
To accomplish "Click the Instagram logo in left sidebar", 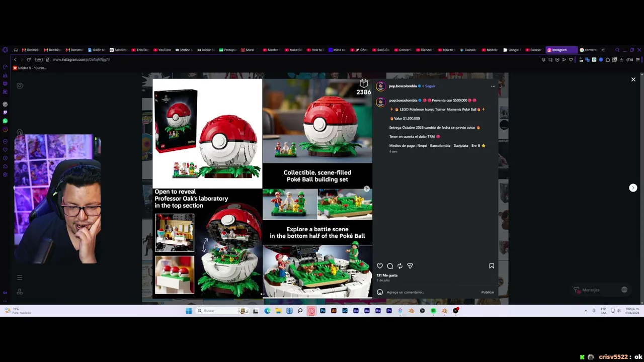I will click(20, 85).
